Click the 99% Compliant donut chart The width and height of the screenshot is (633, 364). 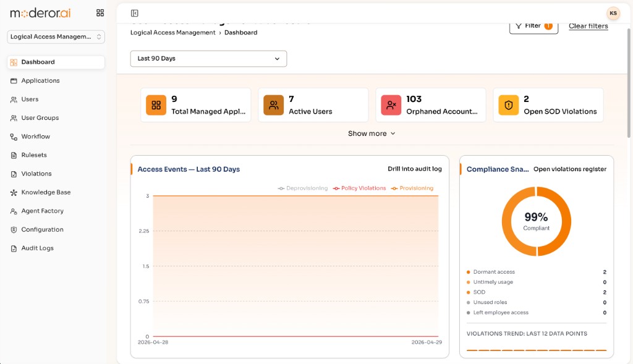pos(536,221)
